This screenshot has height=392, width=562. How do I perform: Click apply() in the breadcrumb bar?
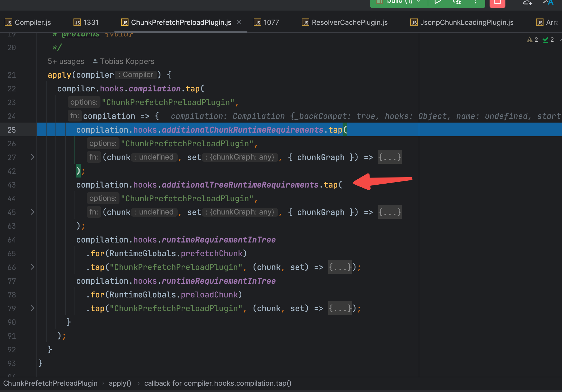pos(120,383)
